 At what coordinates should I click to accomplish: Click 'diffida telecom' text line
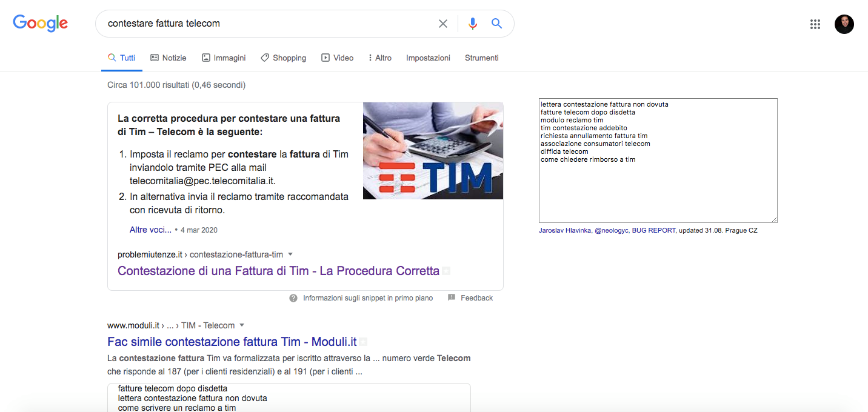pos(564,151)
